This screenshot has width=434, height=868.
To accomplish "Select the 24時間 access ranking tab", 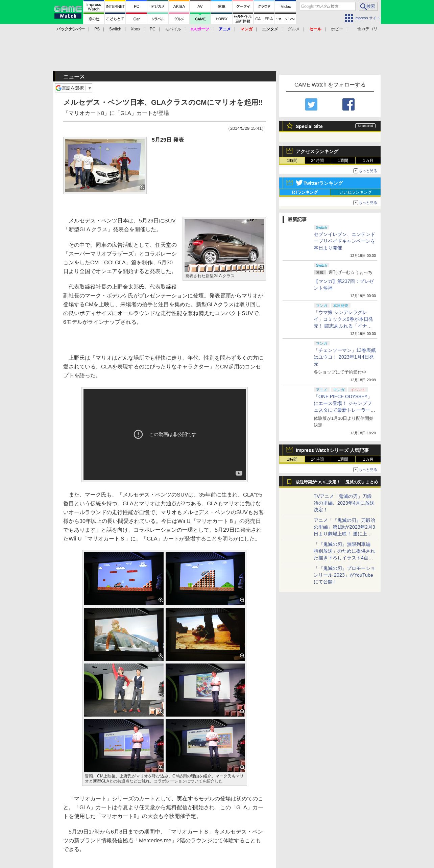I will pyautogui.click(x=317, y=161).
